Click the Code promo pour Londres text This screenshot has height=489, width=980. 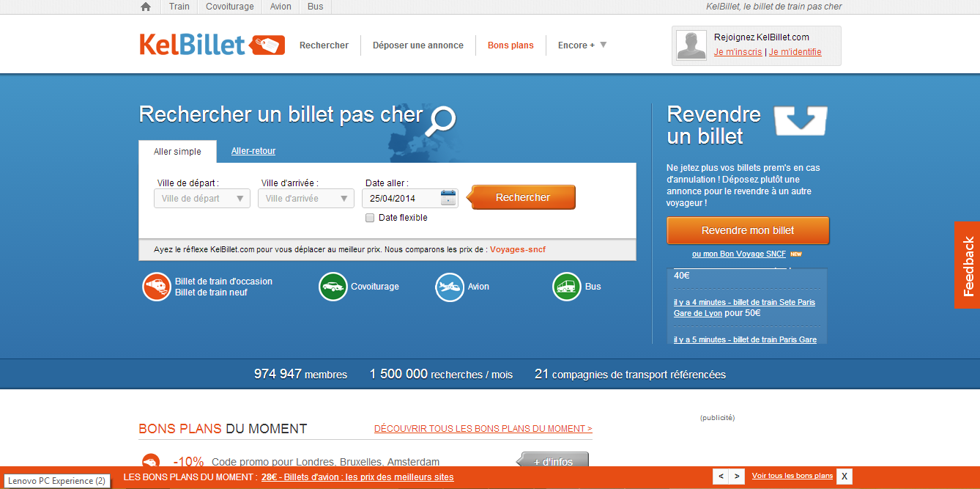325,462
